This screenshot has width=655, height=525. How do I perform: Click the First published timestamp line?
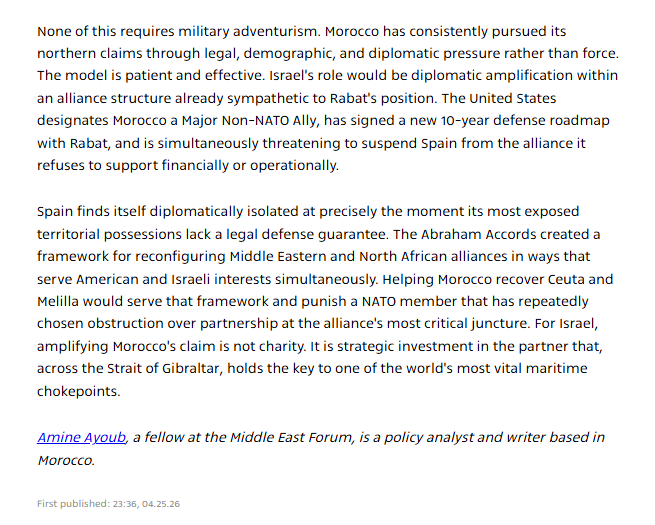(x=109, y=504)
